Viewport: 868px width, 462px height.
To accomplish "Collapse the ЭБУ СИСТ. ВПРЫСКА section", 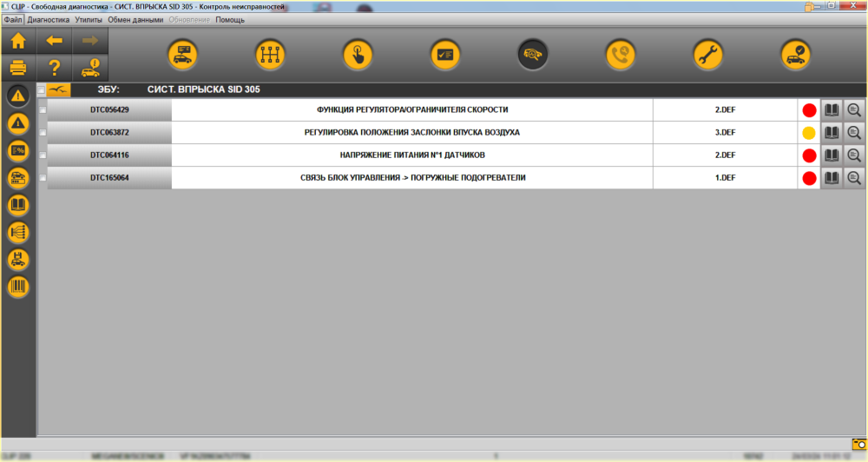I will coord(59,89).
